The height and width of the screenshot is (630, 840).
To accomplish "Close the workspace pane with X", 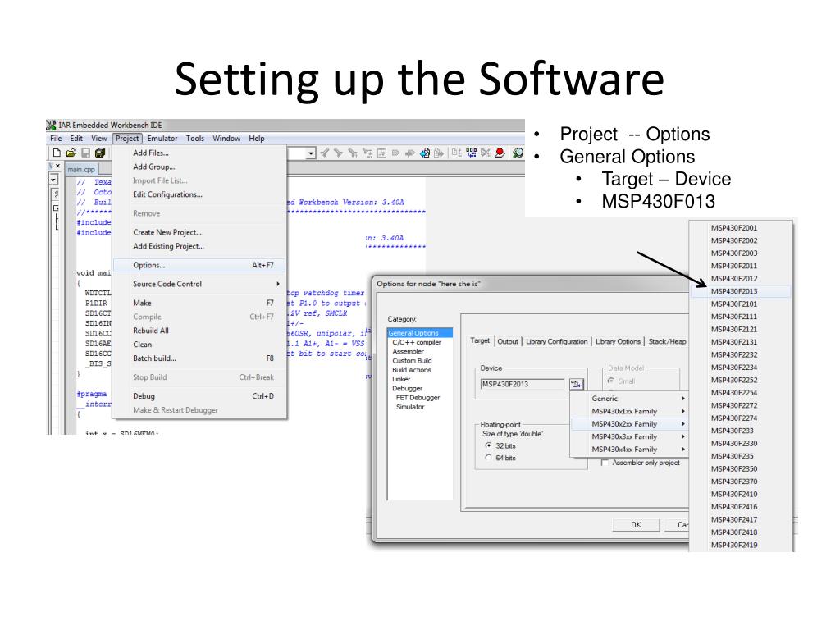I will pos(58,166).
